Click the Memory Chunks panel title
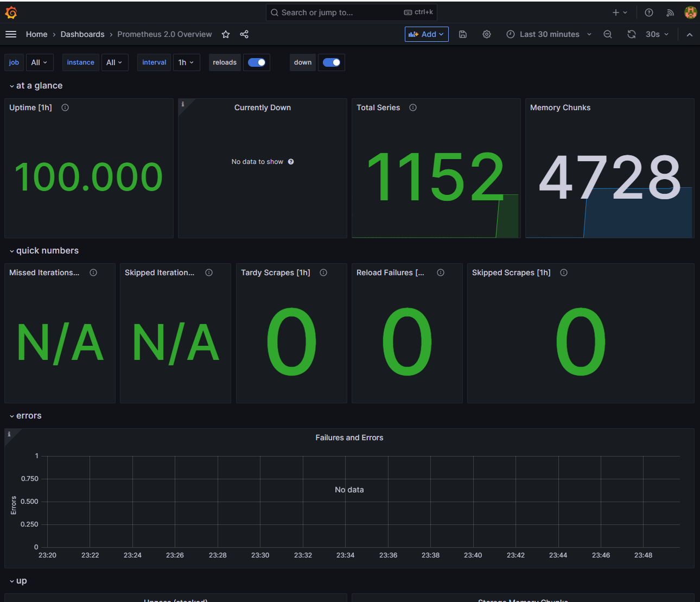The height and width of the screenshot is (602, 700). [560, 107]
